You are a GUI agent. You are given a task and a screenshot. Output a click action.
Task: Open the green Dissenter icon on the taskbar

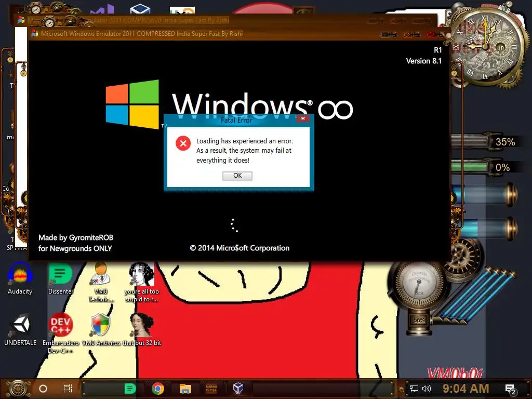[130, 389]
